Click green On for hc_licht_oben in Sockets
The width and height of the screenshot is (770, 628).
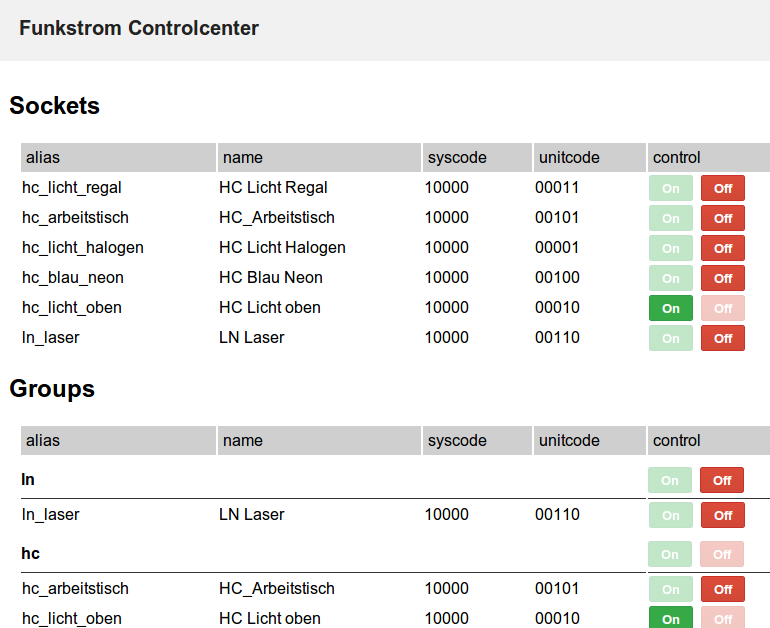pos(671,308)
